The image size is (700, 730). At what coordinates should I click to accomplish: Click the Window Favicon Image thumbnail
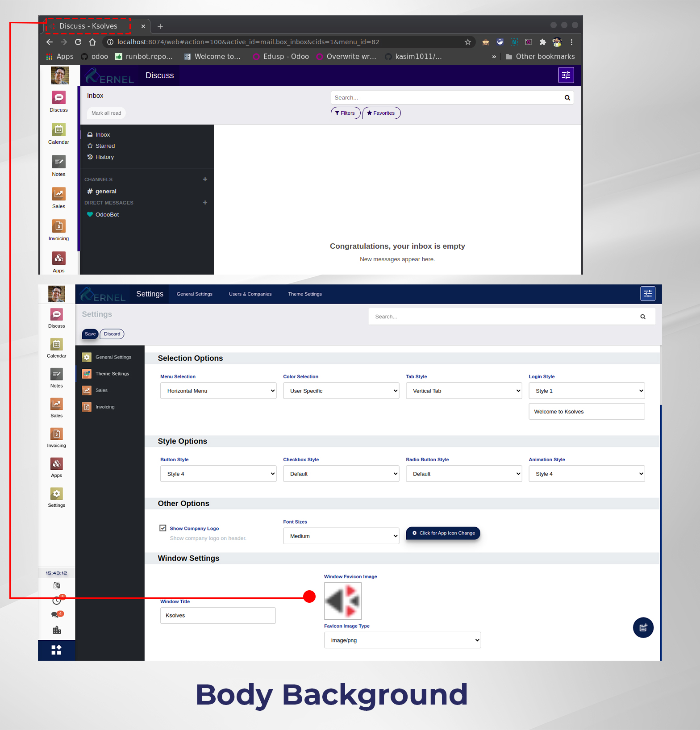342,601
